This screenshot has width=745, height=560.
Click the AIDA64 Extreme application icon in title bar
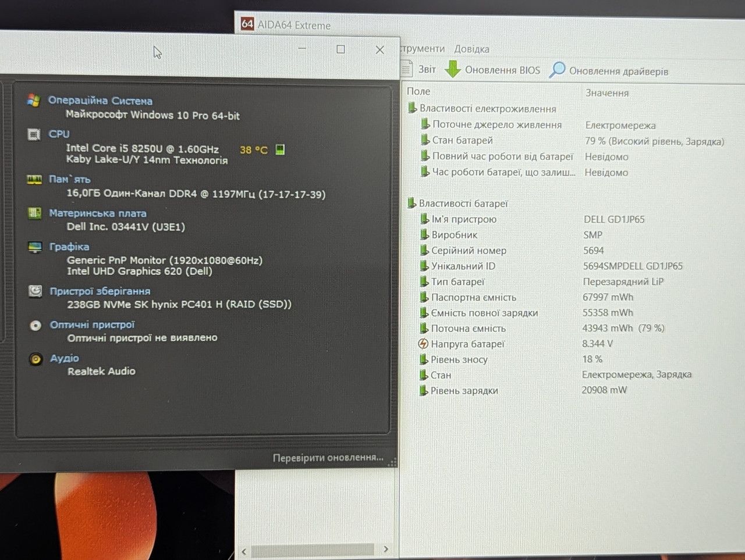[x=247, y=24]
